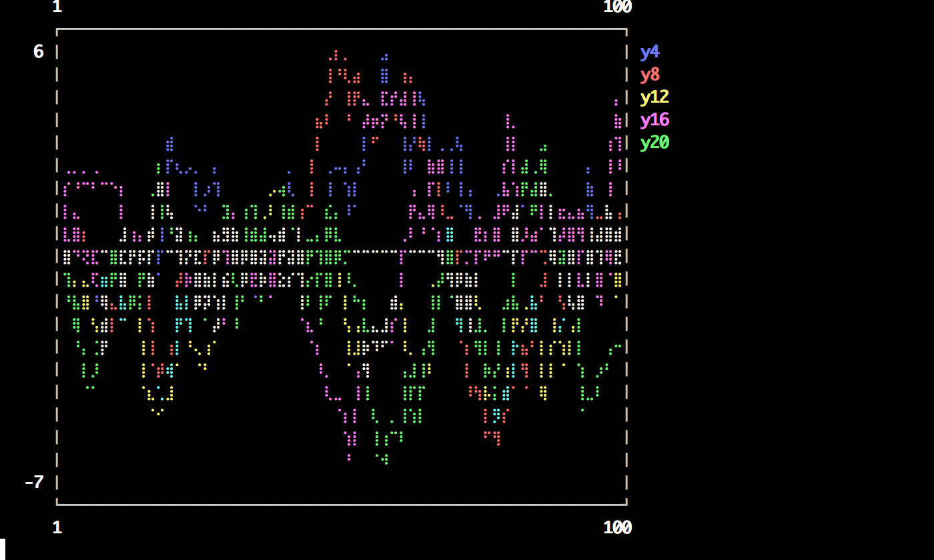The height and width of the screenshot is (560, 934).
Task: Click the plot frame's top-right corner
Action: pos(626,30)
